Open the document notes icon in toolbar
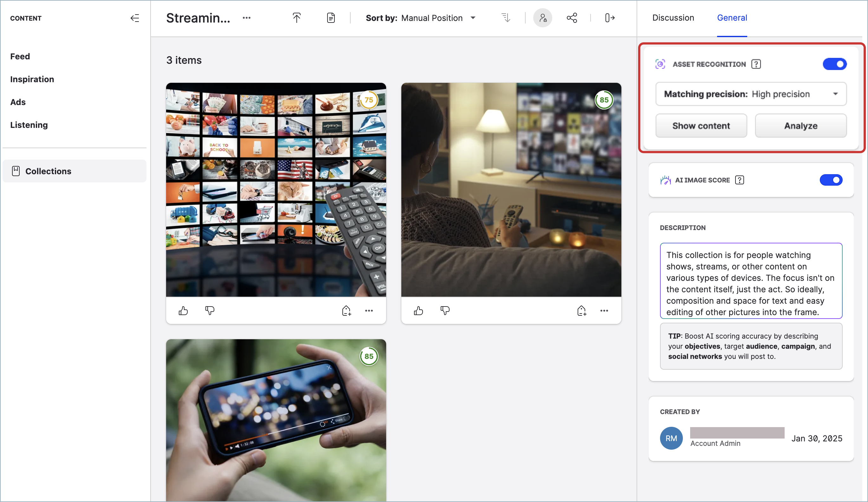 (x=331, y=18)
